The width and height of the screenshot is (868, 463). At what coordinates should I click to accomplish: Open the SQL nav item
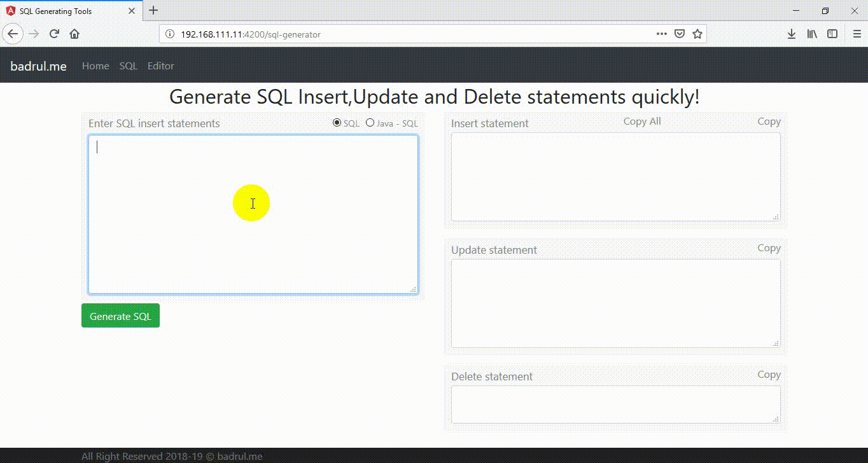click(x=128, y=66)
